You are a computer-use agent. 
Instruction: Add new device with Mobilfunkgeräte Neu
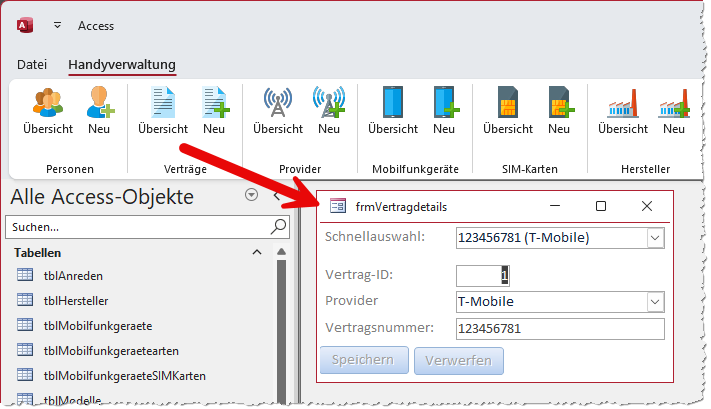[445, 102]
